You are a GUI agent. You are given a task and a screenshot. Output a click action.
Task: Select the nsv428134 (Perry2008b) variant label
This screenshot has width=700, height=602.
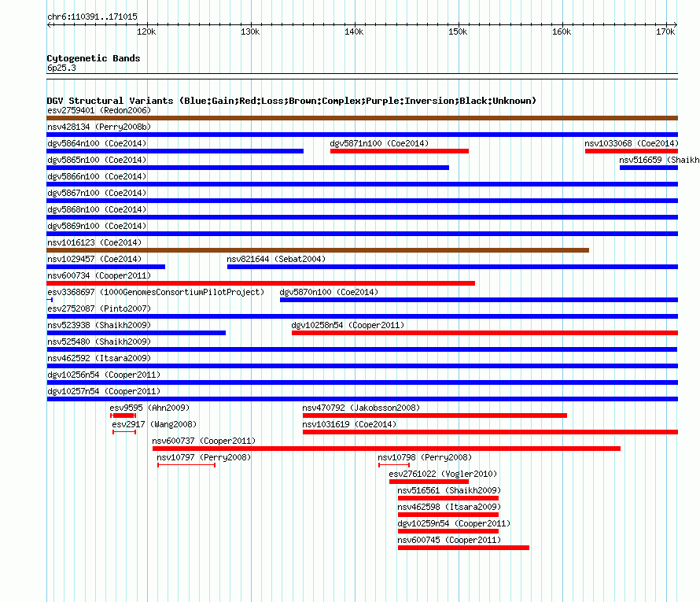(99, 127)
